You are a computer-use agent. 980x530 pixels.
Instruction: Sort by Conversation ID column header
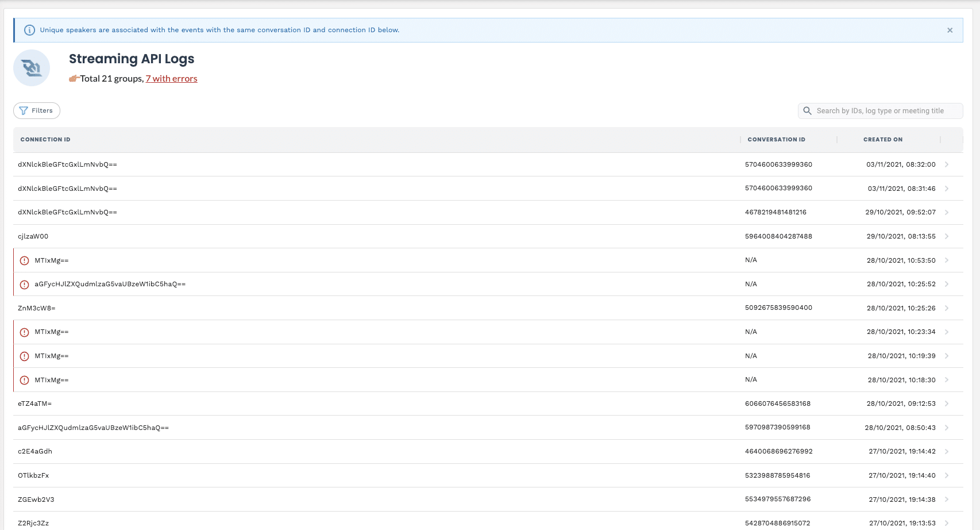pos(776,140)
